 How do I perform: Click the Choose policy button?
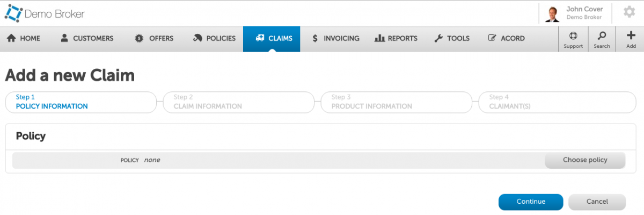click(585, 160)
